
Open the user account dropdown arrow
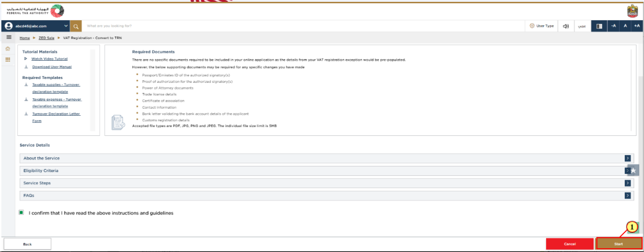pos(66,26)
